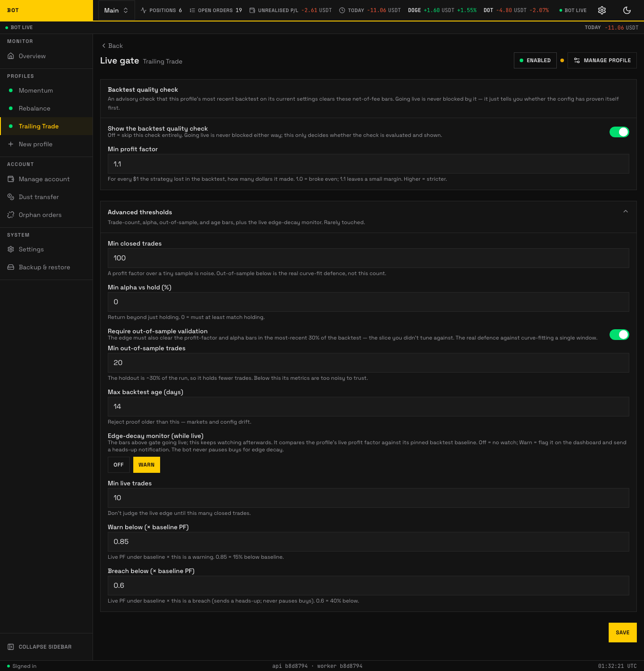This screenshot has width=644, height=671.
Task: Click the sliders icon on Manage Profile
Action: point(577,60)
